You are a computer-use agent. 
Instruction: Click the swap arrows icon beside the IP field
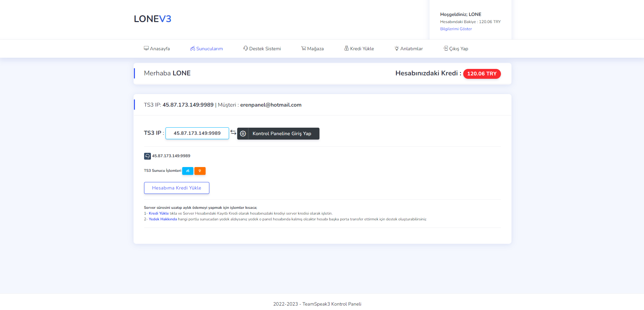tap(233, 132)
